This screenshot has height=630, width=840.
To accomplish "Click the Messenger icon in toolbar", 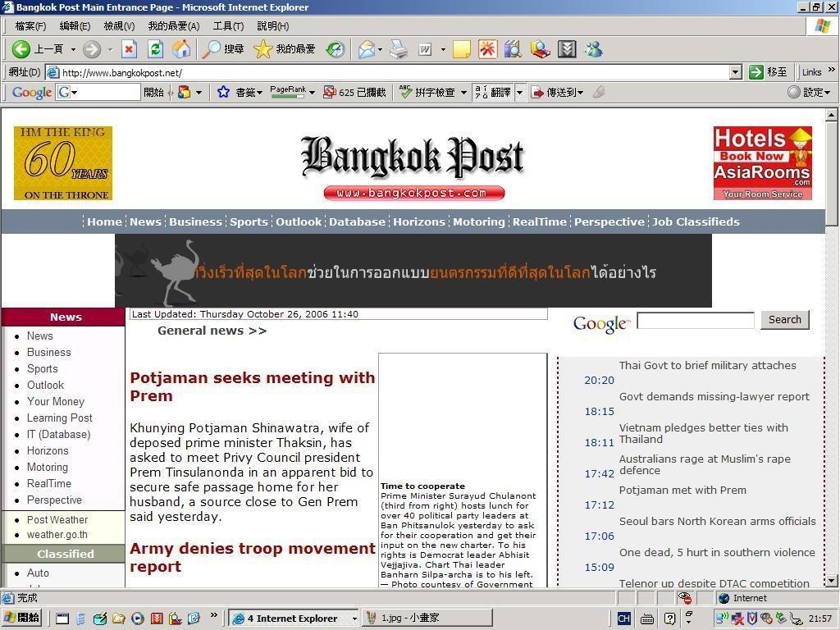I will (x=593, y=49).
